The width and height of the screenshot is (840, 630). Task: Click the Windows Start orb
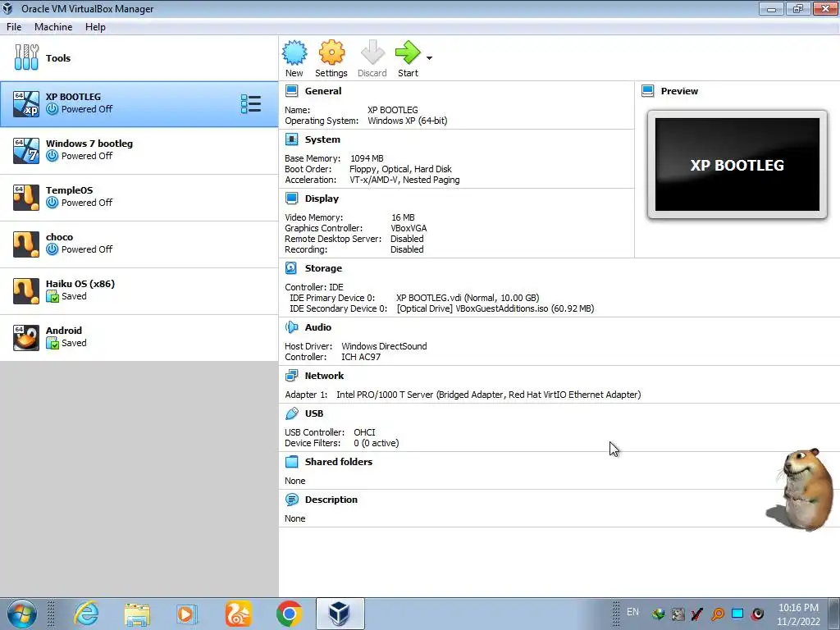pyautogui.click(x=21, y=614)
